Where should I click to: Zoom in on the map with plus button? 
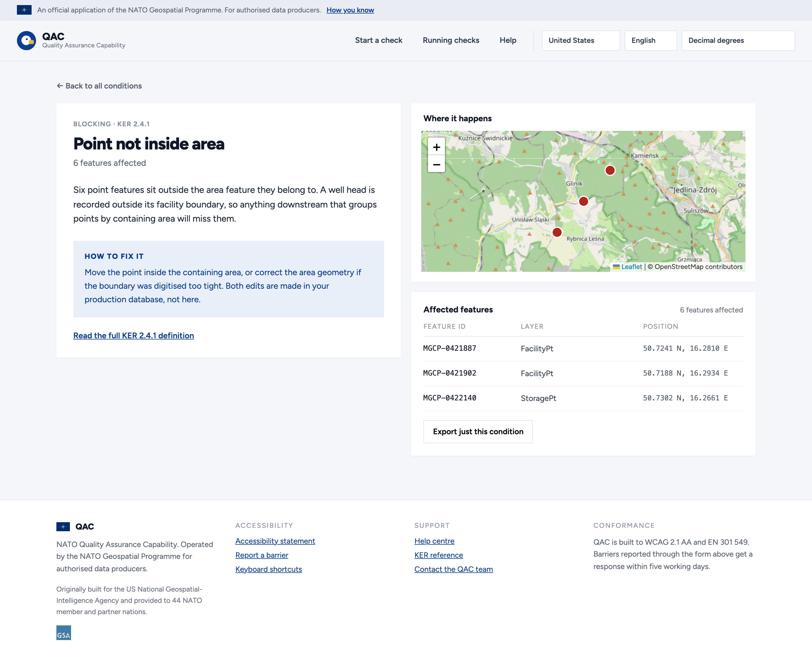coord(436,147)
